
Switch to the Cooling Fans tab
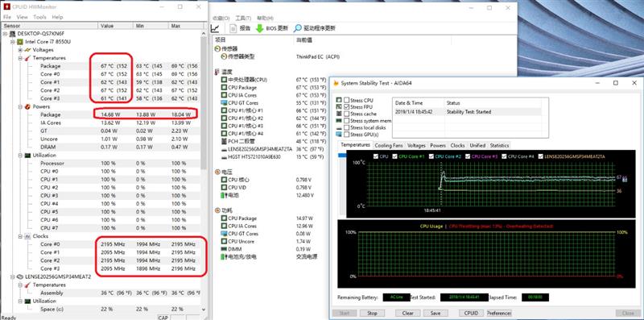coord(389,145)
